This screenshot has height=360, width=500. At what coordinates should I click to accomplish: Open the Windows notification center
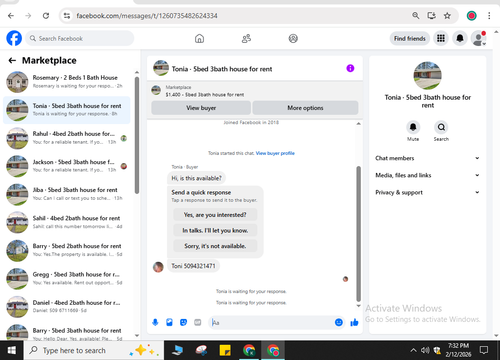484,350
